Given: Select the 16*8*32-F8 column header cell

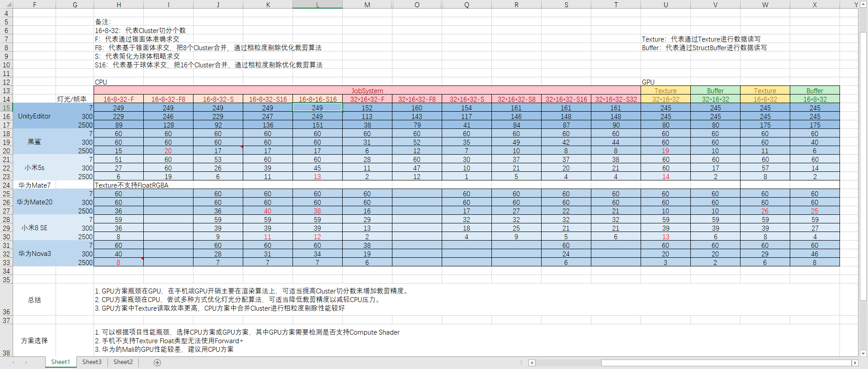Looking at the screenshot, I should [x=168, y=99].
